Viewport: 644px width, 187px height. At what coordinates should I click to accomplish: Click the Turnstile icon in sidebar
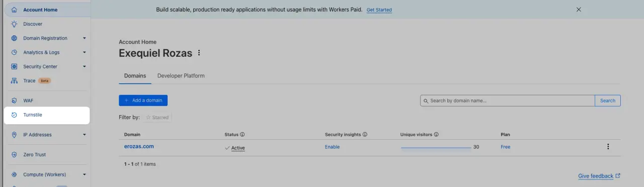tap(14, 115)
